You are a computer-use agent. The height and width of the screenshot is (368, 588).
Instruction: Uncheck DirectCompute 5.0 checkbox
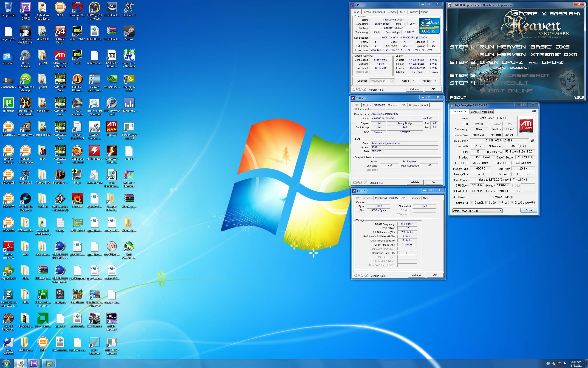click(x=512, y=202)
